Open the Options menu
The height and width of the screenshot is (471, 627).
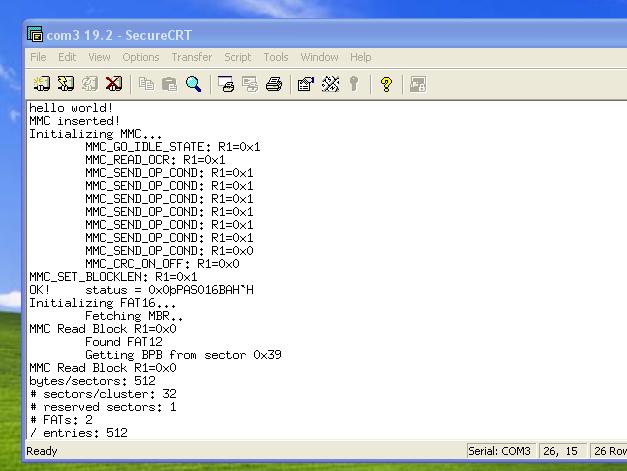pos(141,57)
